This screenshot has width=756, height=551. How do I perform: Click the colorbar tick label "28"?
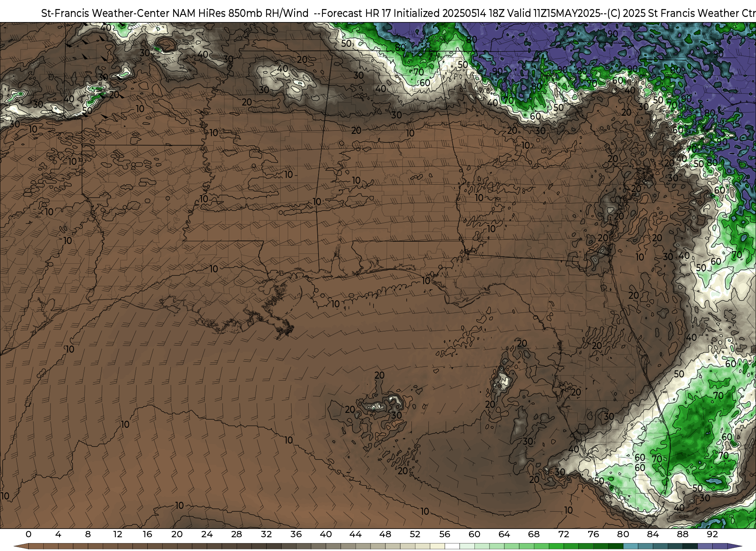237,534
